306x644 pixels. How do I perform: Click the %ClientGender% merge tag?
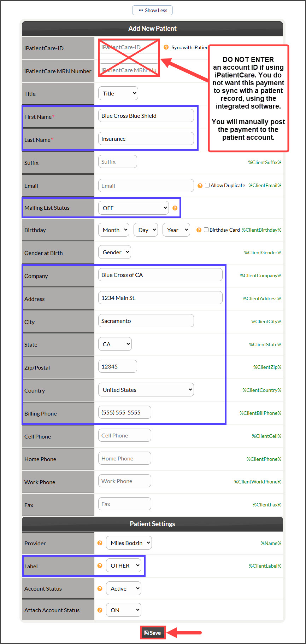coord(263,253)
